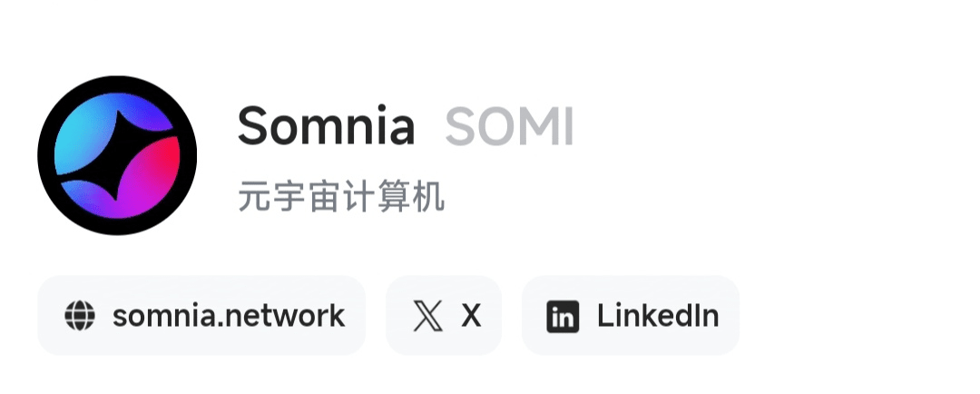Click the SOMI ticker symbol
This screenshot has width=980, height=394.
pos(509,127)
